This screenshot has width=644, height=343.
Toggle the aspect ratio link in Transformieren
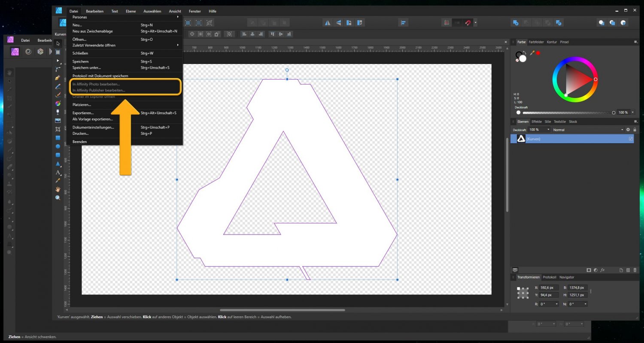(591, 291)
